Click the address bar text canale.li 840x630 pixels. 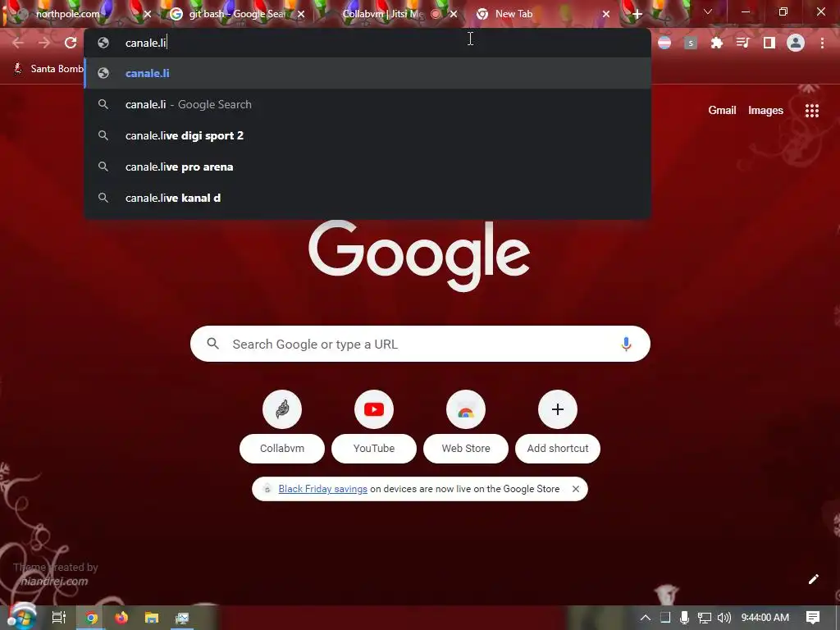(146, 43)
